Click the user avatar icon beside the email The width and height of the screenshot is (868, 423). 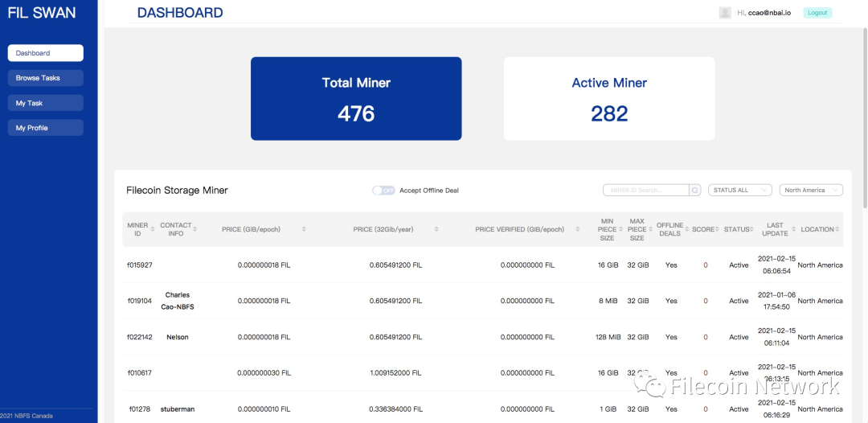point(725,13)
